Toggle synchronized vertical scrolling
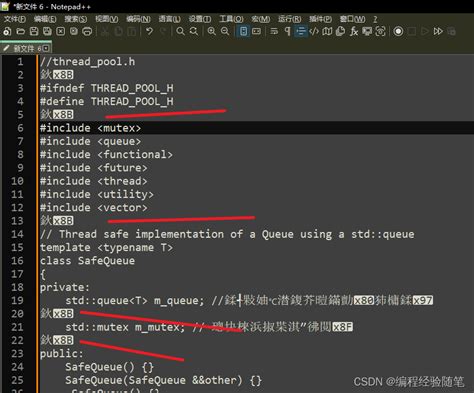 [x=244, y=31]
